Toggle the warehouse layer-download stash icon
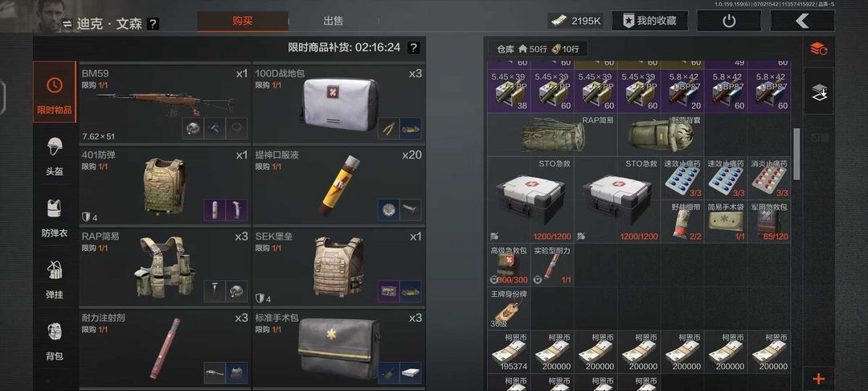This screenshot has width=868, height=391. 818,92
